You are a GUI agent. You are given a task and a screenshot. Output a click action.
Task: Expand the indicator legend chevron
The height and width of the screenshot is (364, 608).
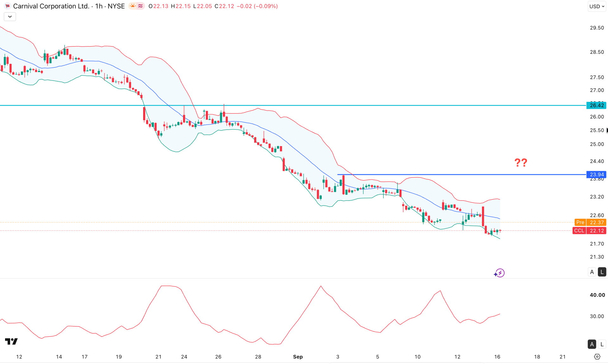click(10, 17)
